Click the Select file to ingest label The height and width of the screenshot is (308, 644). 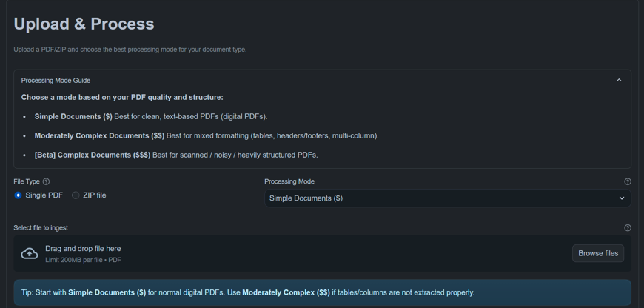pyautogui.click(x=41, y=228)
